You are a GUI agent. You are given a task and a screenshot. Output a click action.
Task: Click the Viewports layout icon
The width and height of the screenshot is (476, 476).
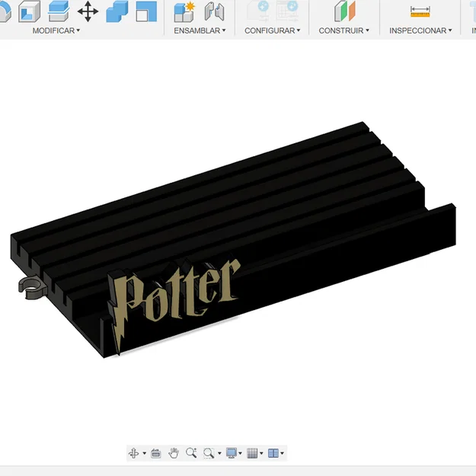[273, 453]
